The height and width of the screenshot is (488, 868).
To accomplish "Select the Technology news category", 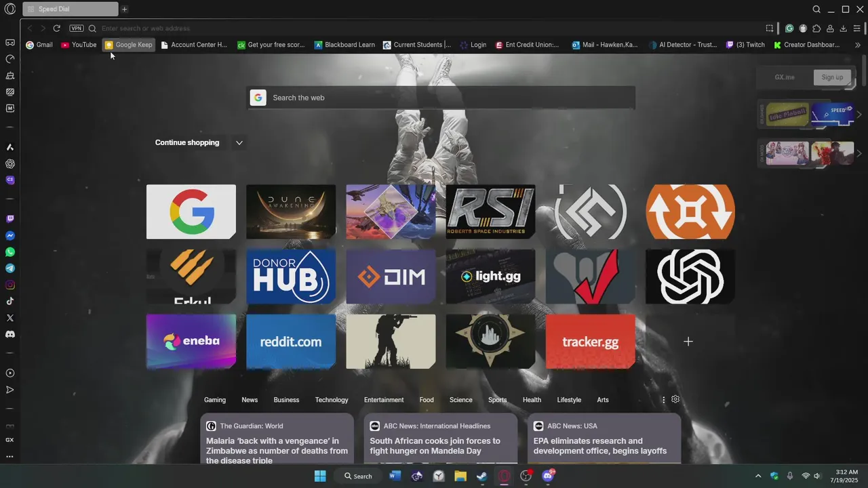I will click(332, 400).
